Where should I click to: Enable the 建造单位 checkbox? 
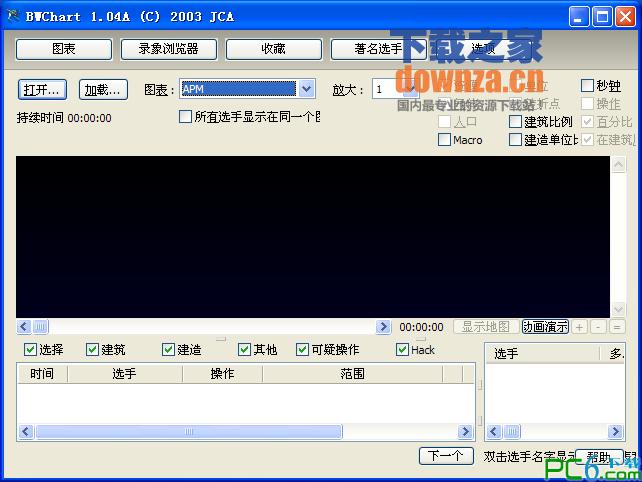coord(515,140)
